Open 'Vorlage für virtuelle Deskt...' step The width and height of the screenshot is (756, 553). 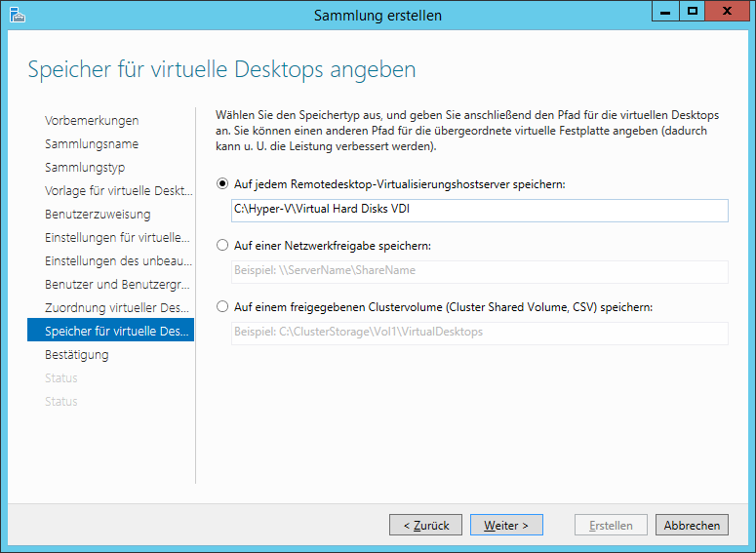119,190
